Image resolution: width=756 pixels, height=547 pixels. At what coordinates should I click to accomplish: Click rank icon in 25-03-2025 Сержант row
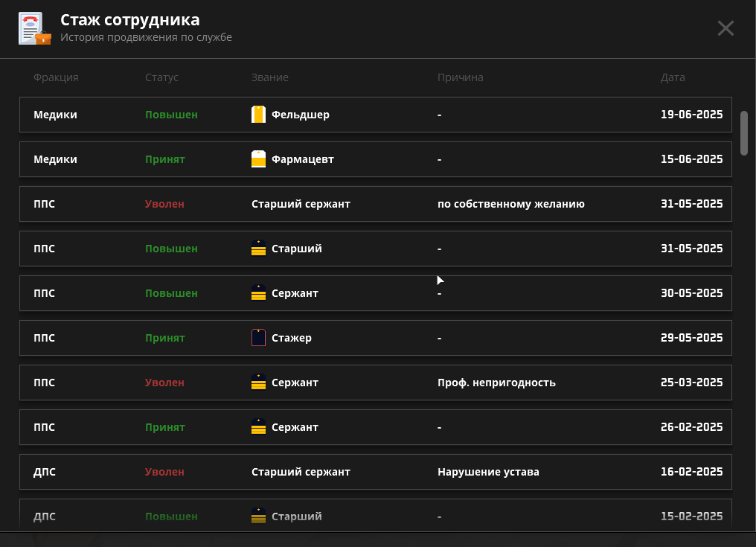(258, 383)
